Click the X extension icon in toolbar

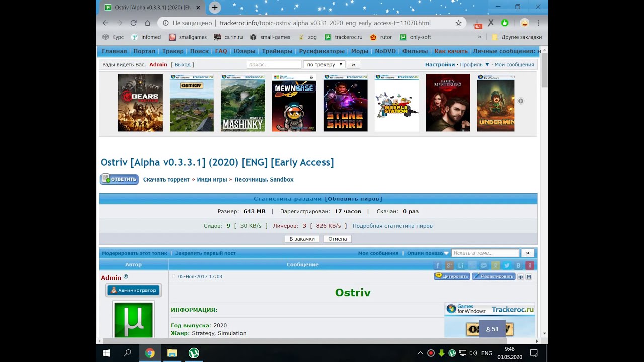[491, 23]
